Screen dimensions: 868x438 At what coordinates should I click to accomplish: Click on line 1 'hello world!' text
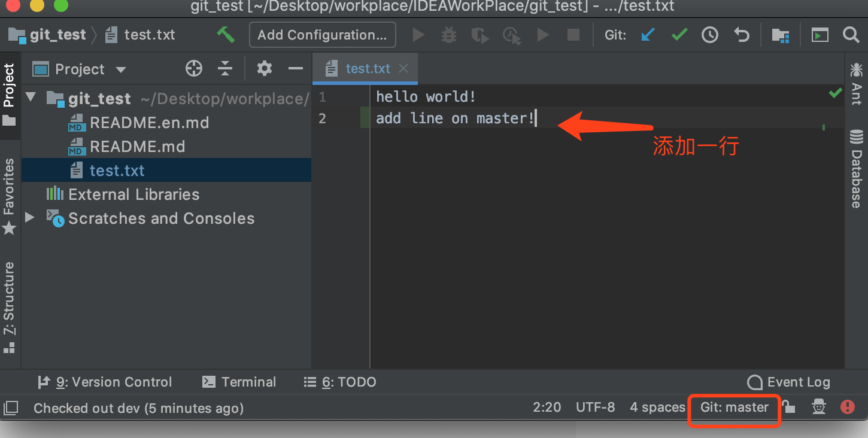[x=426, y=96]
